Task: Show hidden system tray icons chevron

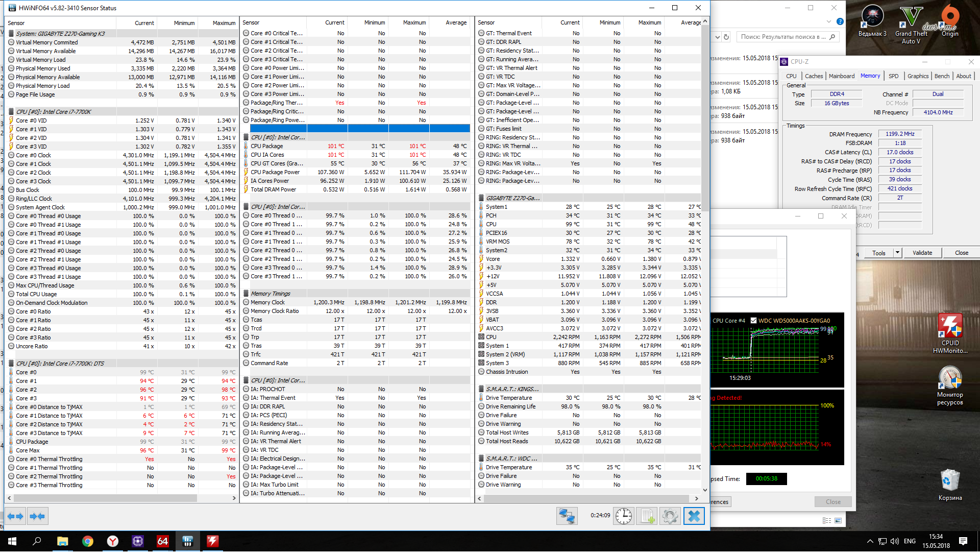Action: click(x=870, y=541)
